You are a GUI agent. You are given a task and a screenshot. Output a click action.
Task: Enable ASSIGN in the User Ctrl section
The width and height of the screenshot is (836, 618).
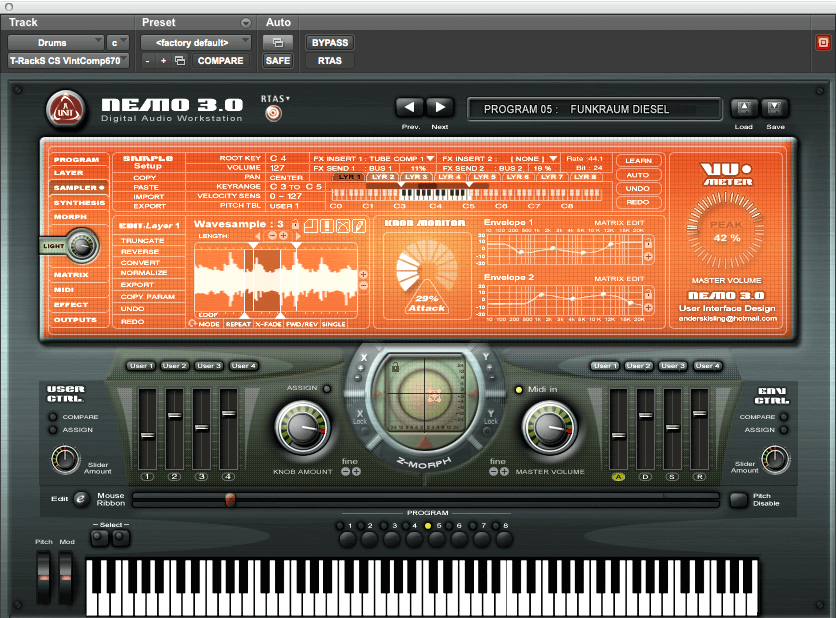click(x=53, y=430)
